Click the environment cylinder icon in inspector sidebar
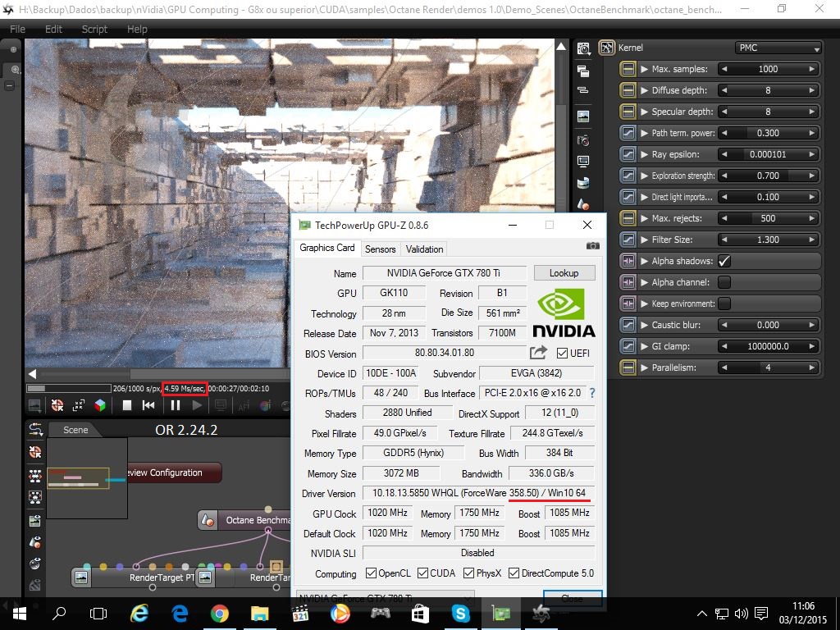 583,183
